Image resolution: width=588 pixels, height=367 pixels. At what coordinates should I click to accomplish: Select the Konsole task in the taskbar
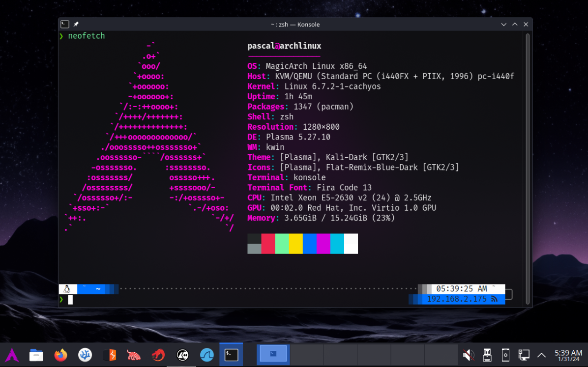click(x=231, y=355)
